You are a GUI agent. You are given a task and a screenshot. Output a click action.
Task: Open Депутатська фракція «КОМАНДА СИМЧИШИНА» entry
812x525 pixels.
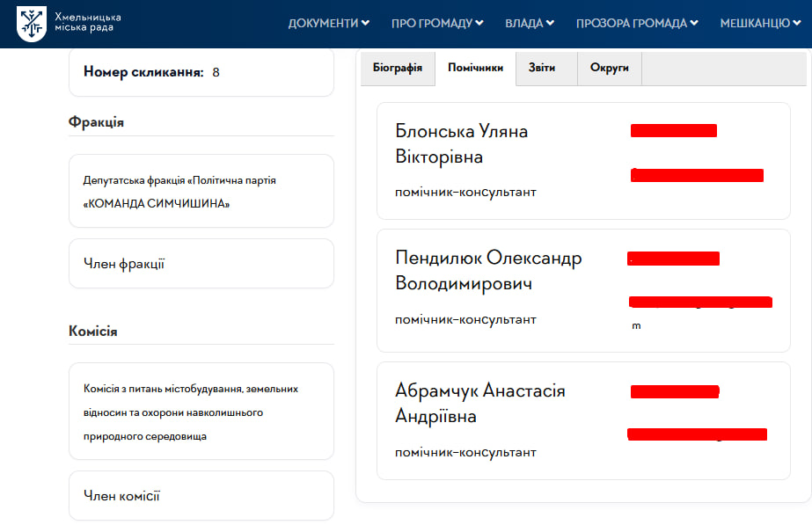click(x=201, y=191)
